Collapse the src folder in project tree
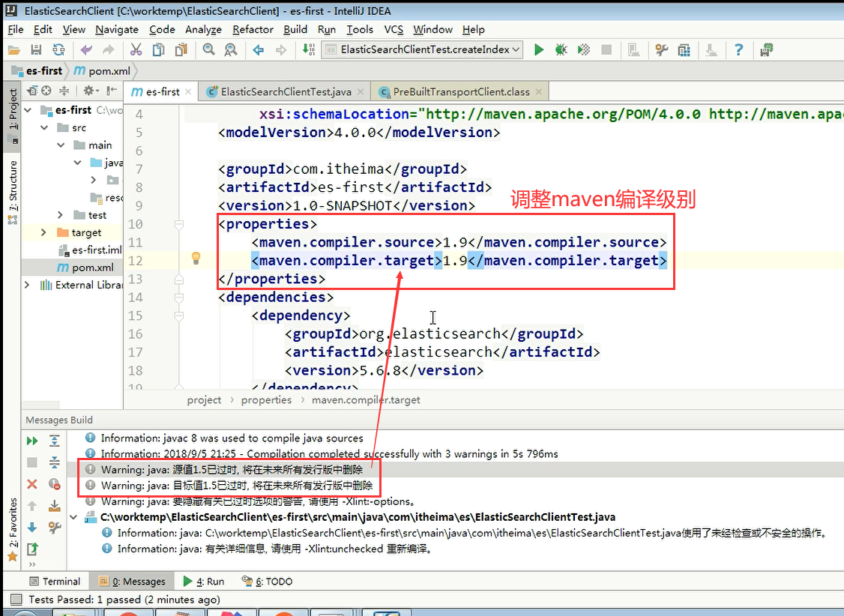Image resolution: width=844 pixels, height=616 pixels. 44,128
